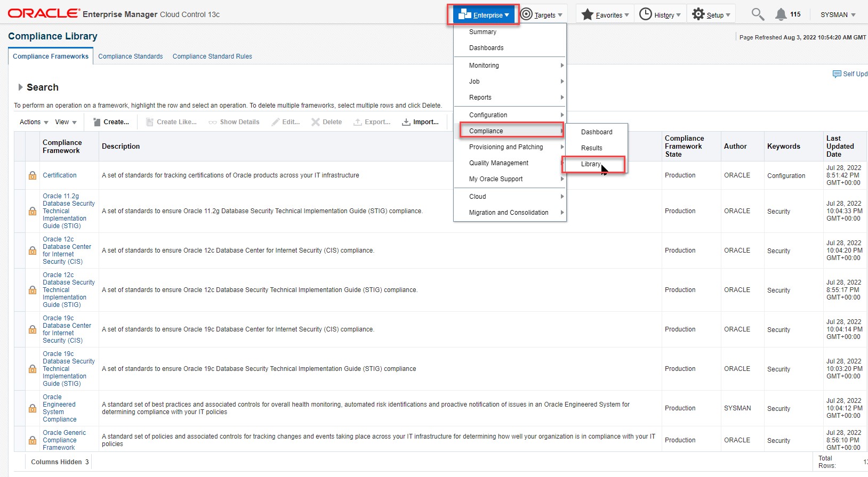Click lock icon beside Certification row
Image resolution: width=868 pixels, height=477 pixels.
tap(33, 175)
